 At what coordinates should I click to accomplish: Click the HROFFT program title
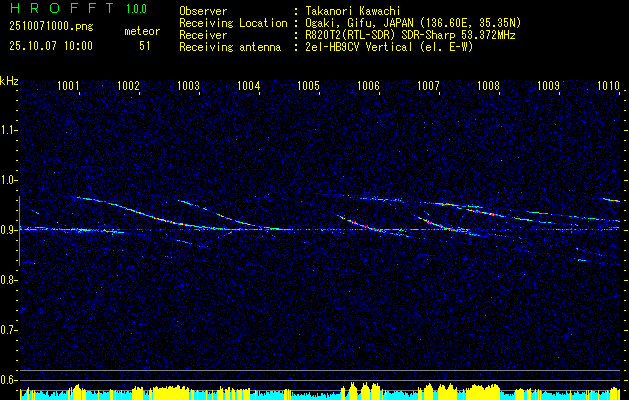point(63,8)
